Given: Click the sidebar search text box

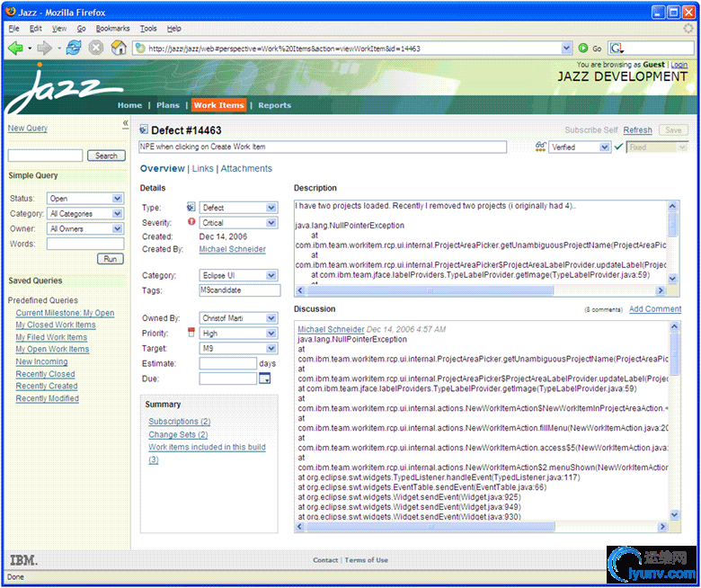Looking at the screenshot, I should (45, 156).
